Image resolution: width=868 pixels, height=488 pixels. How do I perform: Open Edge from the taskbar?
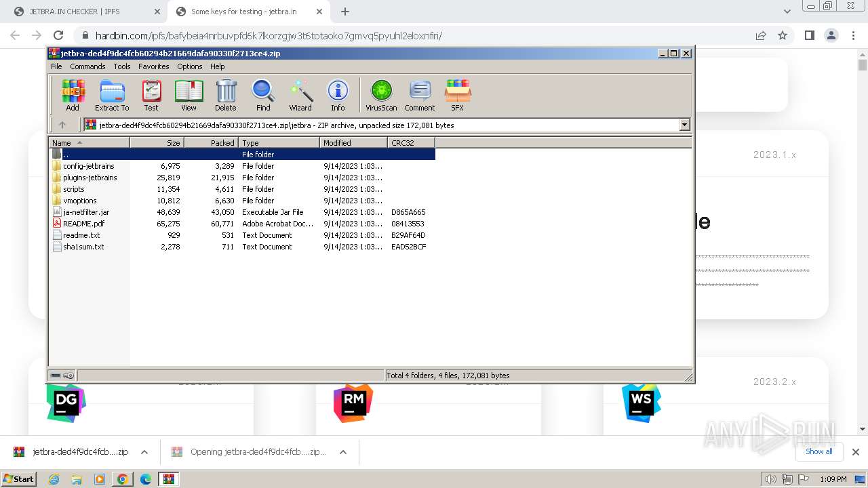pos(145,479)
